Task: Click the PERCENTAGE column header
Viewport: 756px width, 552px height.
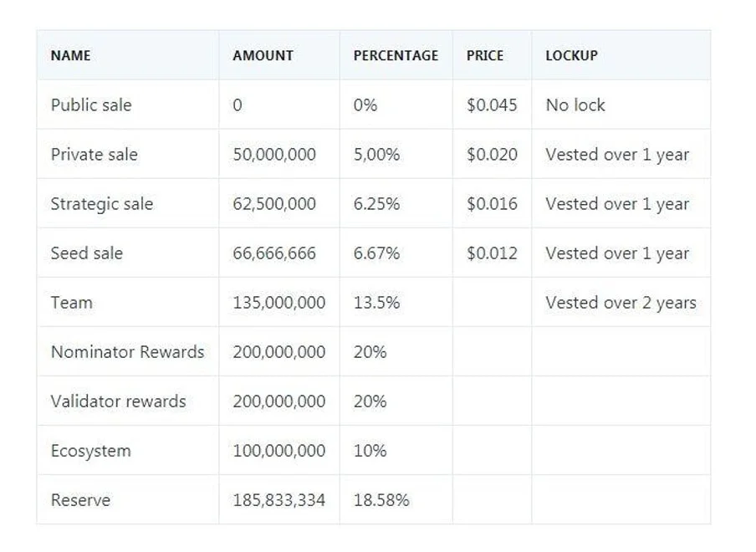Action: click(x=395, y=55)
